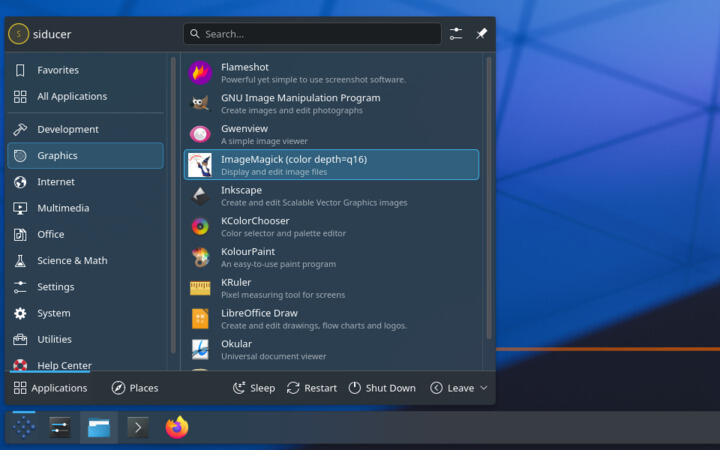Click 'Pixel measuring tool for screens' text
The height and width of the screenshot is (450, 720).
pos(283,295)
